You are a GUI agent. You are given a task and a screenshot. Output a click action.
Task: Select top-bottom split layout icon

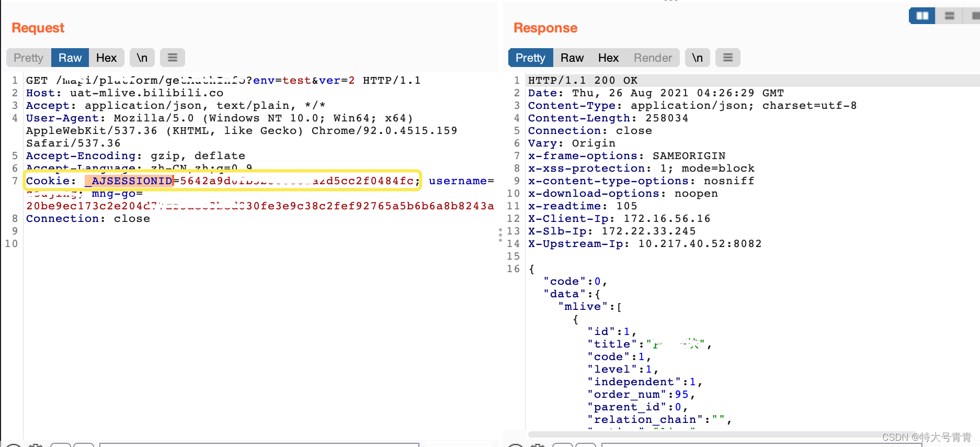point(950,16)
